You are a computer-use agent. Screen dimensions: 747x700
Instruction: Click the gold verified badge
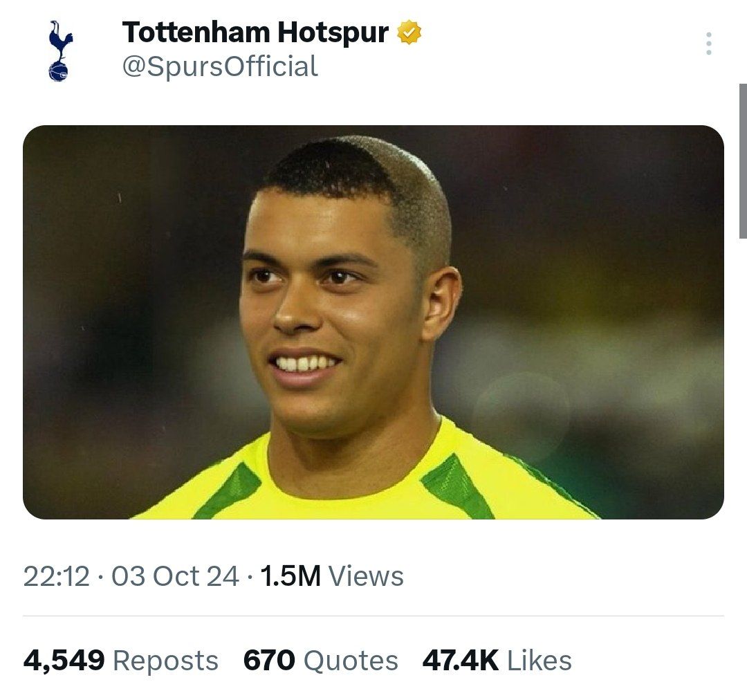click(409, 33)
